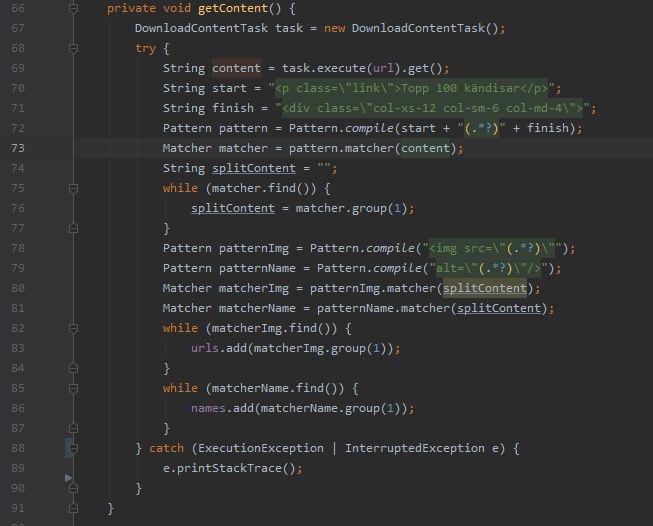The image size is (653, 526).
Task: Click the highlighted 'content' variable on line 69
Action: (237, 68)
